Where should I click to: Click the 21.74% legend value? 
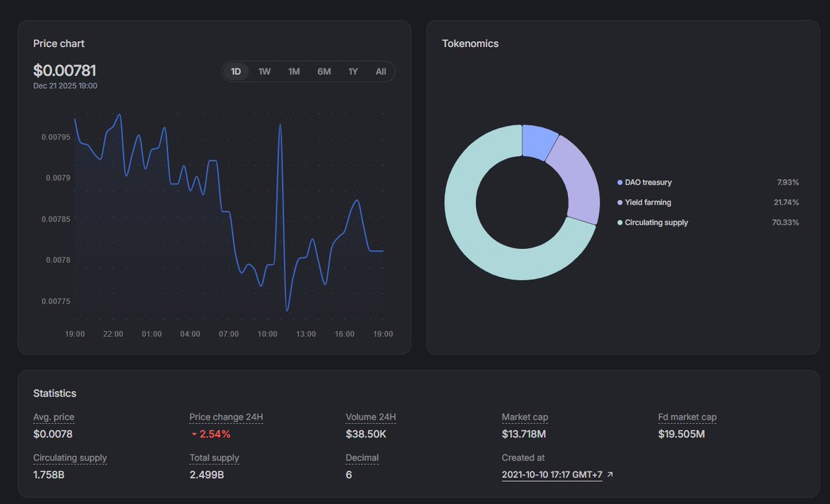(786, 203)
